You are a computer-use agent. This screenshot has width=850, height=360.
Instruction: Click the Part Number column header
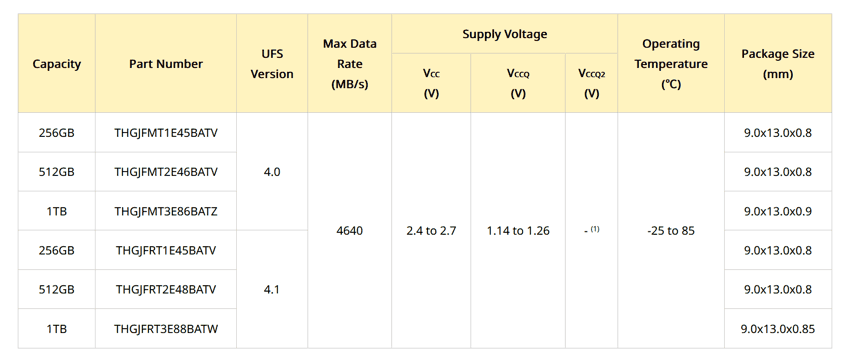(x=166, y=63)
